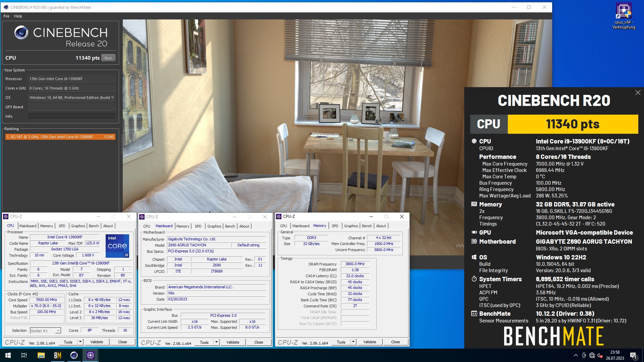Open the cpuz_x64 desktop shortcut

pos(624,16)
